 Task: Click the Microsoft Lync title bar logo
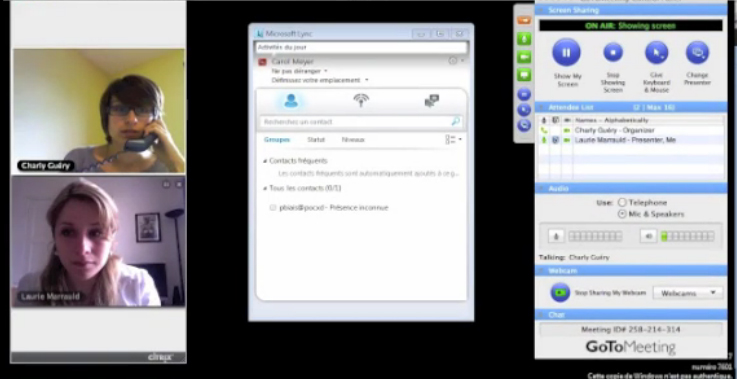click(259, 34)
